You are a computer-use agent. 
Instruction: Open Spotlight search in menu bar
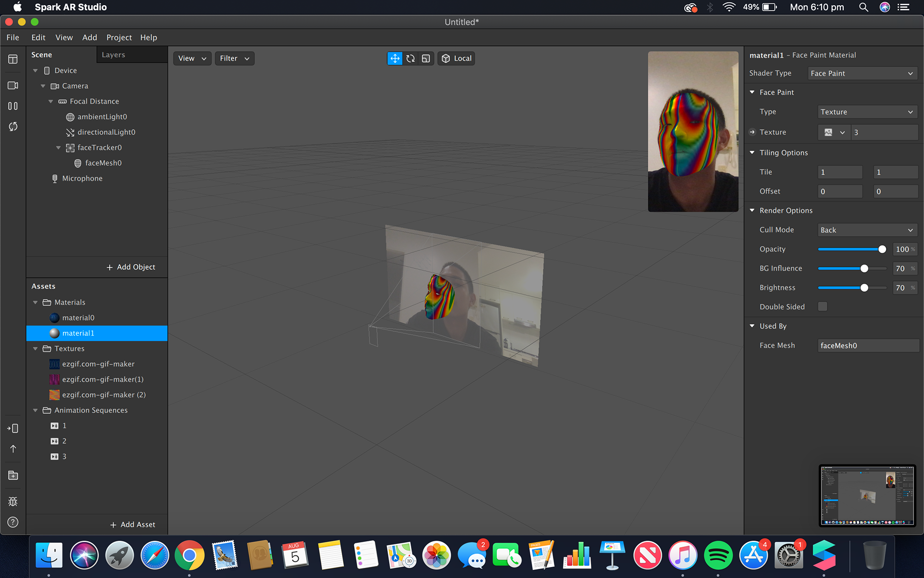(864, 7)
